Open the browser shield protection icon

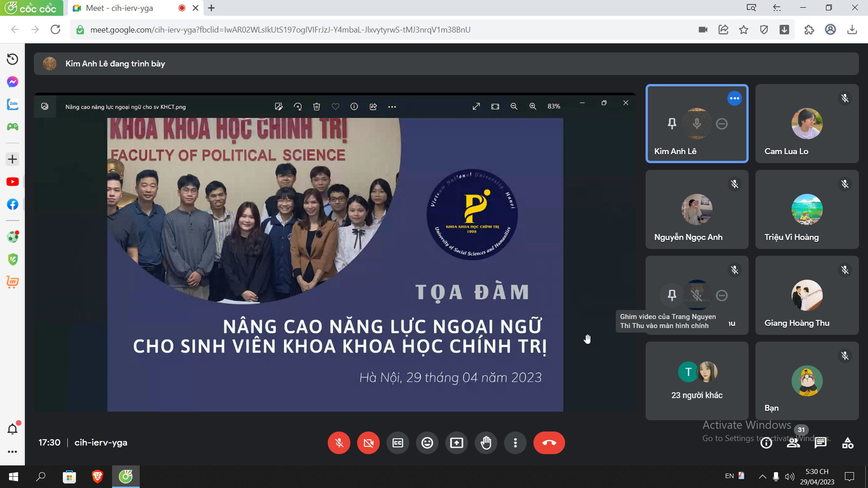pyautogui.click(x=764, y=30)
